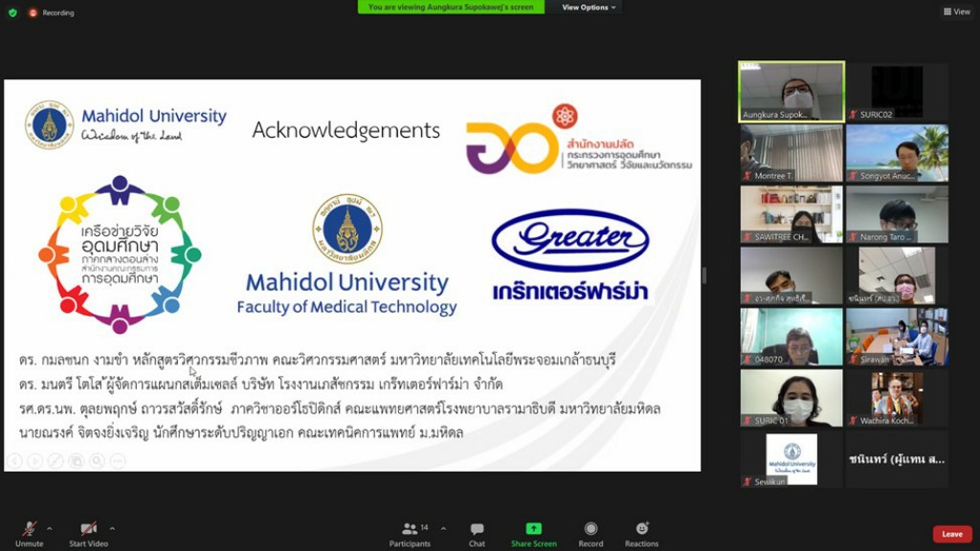The height and width of the screenshot is (551, 980).
Task: Expand audio options caret beside Unmute
Action: 50,528
